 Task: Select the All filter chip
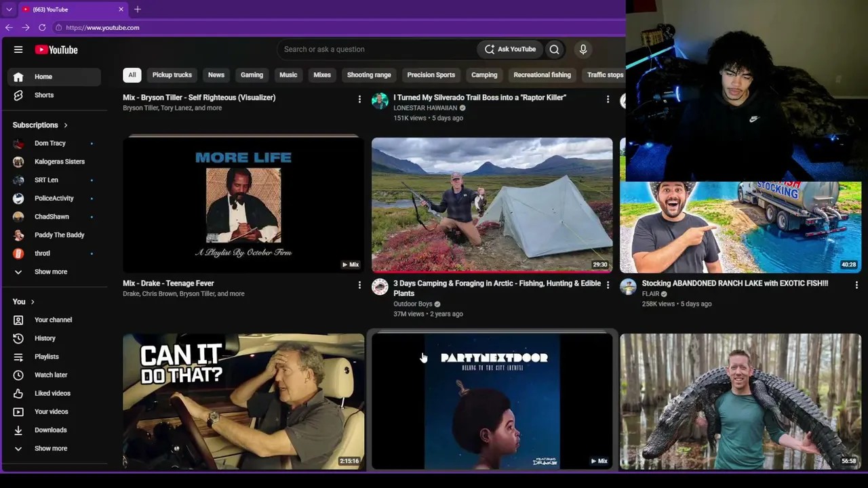click(x=132, y=75)
